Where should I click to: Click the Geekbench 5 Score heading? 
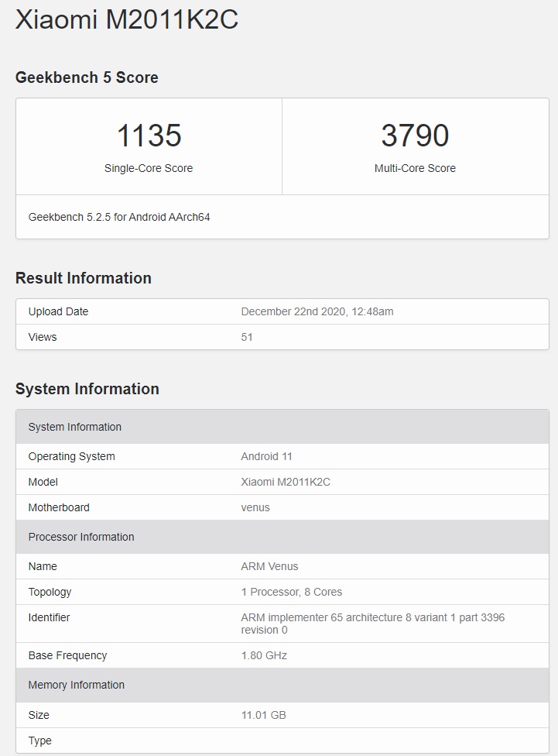(87, 77)
